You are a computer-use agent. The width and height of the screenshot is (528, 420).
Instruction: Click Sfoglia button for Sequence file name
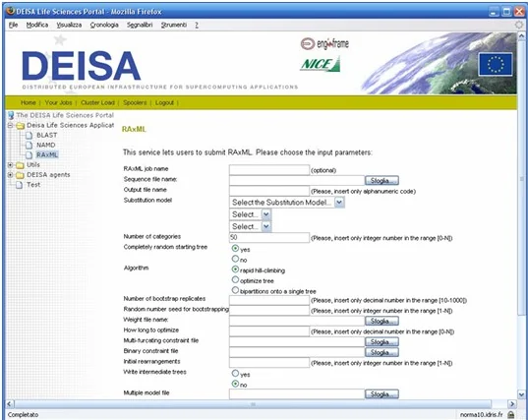381,181
